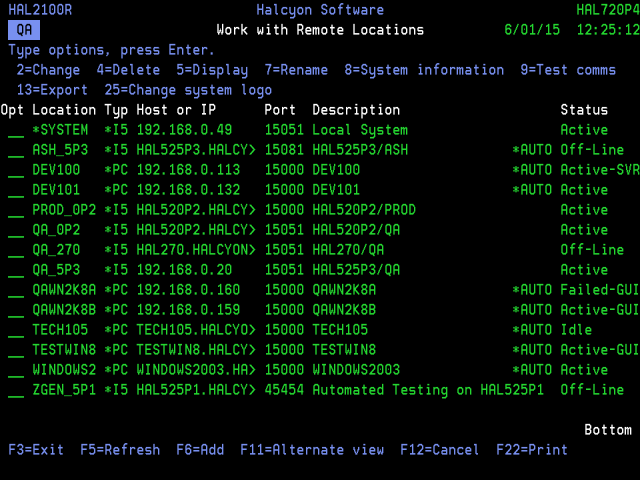Choose F6=Add function key
The width and height of the screenshot is (640, 480).
click(200, 450)
